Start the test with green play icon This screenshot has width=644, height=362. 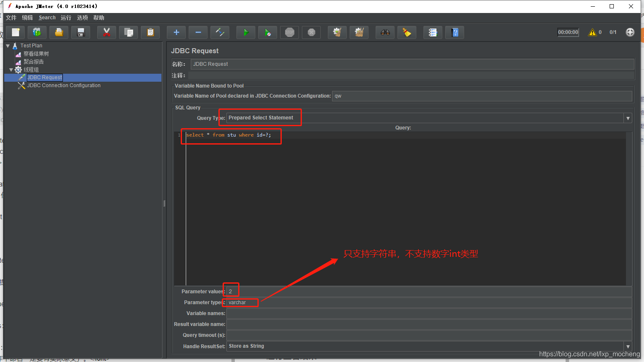pyautogui.click(x=246, y=32)
